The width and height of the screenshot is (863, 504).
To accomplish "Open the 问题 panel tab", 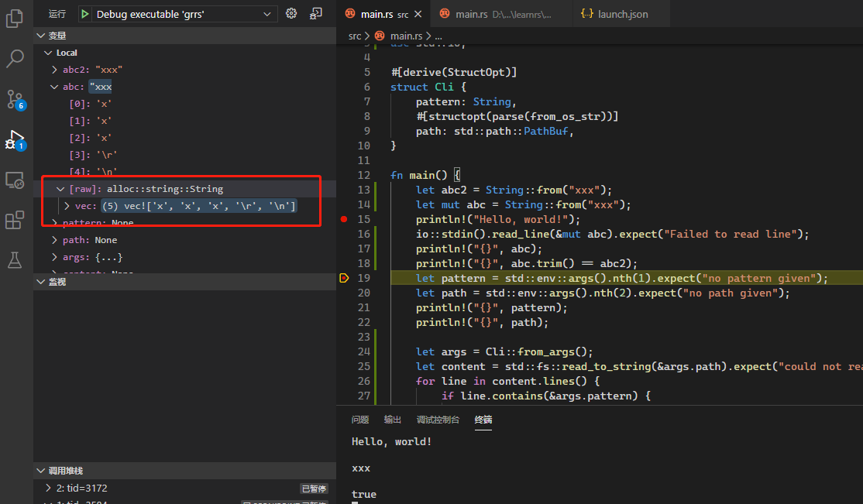I will [360, 420].
